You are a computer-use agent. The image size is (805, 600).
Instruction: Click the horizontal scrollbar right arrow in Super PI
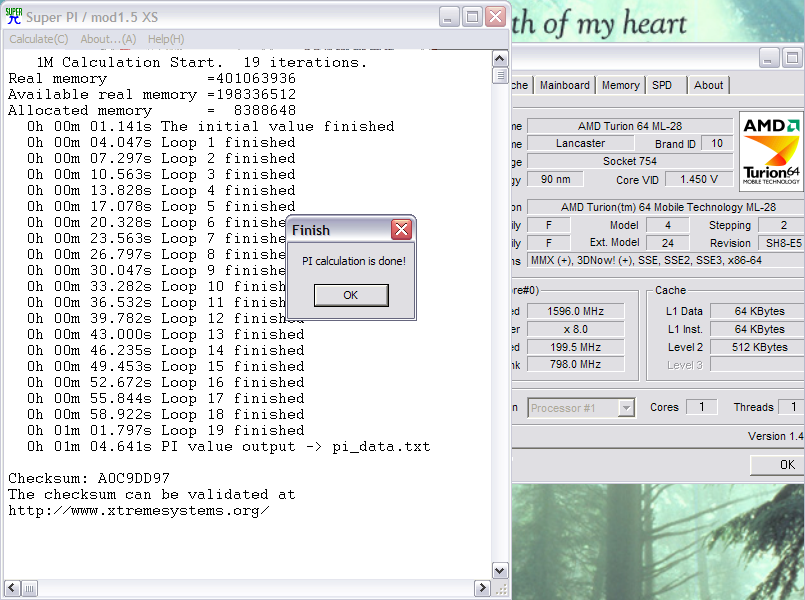pos(482,588)
